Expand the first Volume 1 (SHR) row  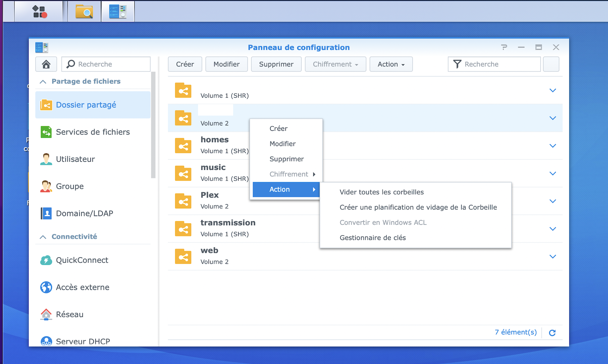(553, 90)
